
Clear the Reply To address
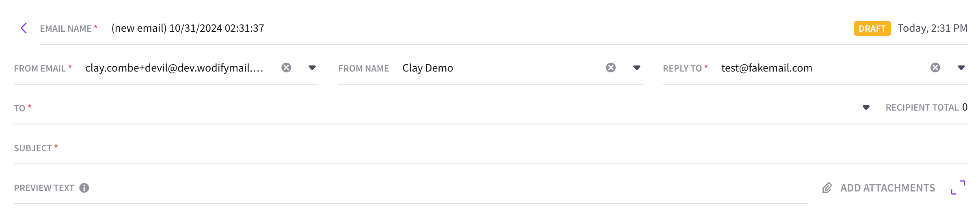coord(935,67)
